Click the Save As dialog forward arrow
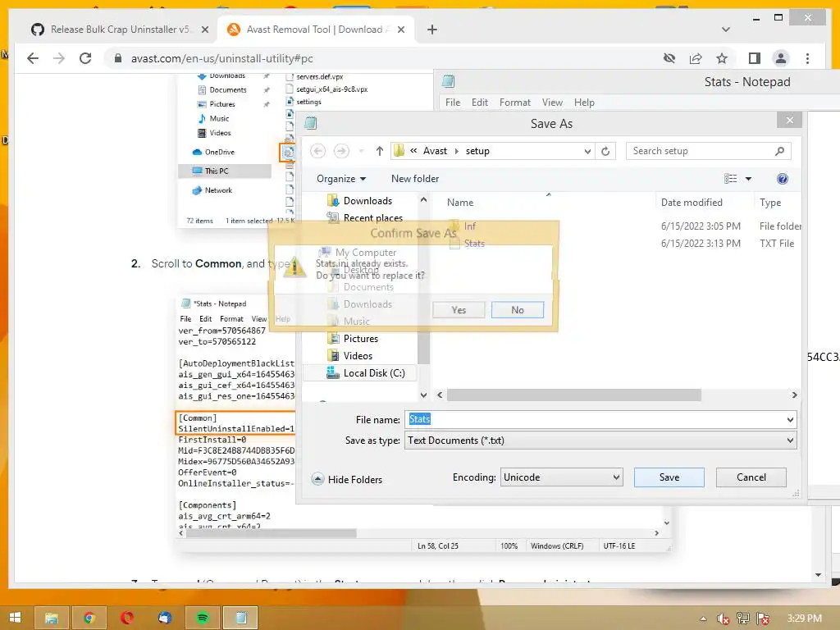 tap(341, 151)
